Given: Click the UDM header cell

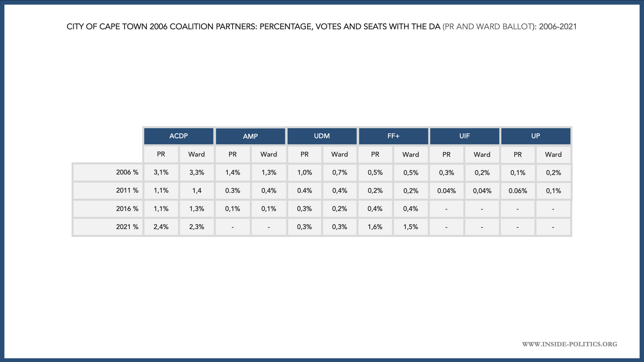Looking at the screenshot, I should click(322, 136).
